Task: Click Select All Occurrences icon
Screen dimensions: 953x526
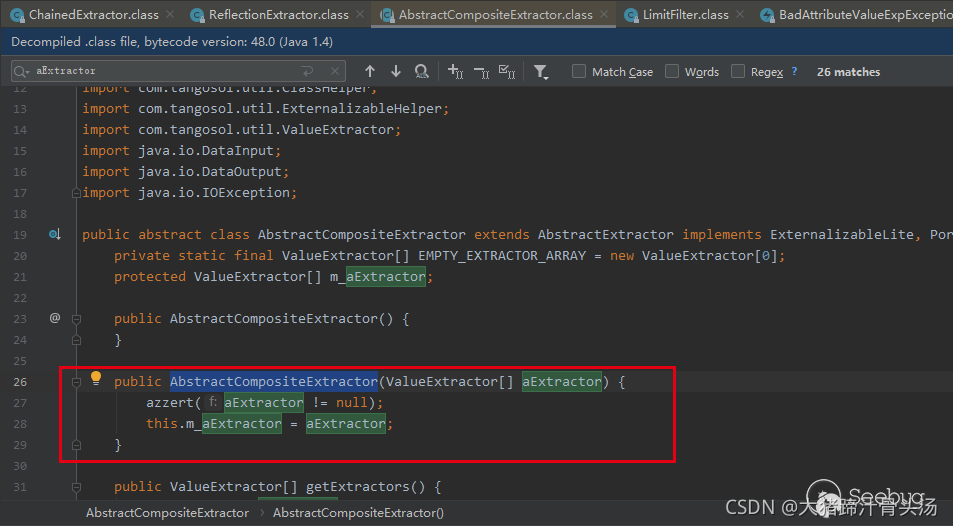Action: click(x=507, y=71)
